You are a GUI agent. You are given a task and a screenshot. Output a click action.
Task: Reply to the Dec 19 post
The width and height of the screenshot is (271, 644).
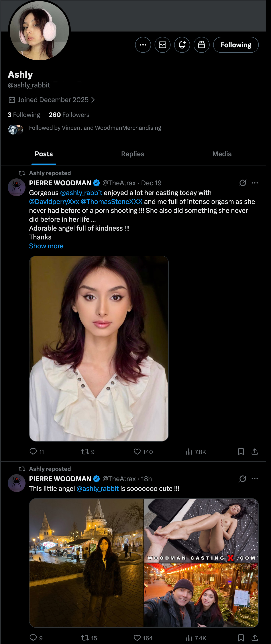click(33, 452)
